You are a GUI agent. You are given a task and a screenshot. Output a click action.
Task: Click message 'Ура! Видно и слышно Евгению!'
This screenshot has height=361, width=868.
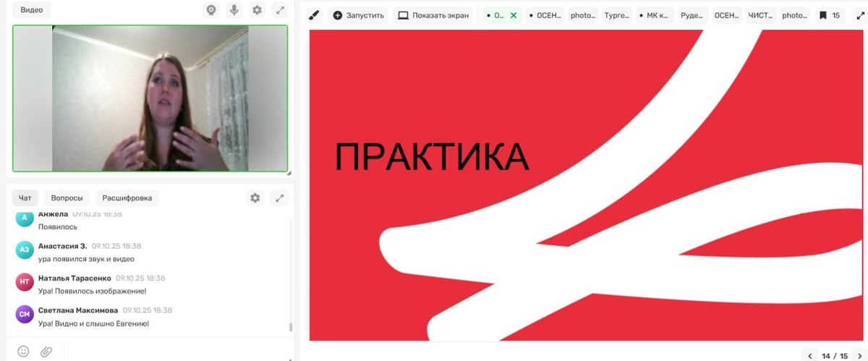[93, 323]
